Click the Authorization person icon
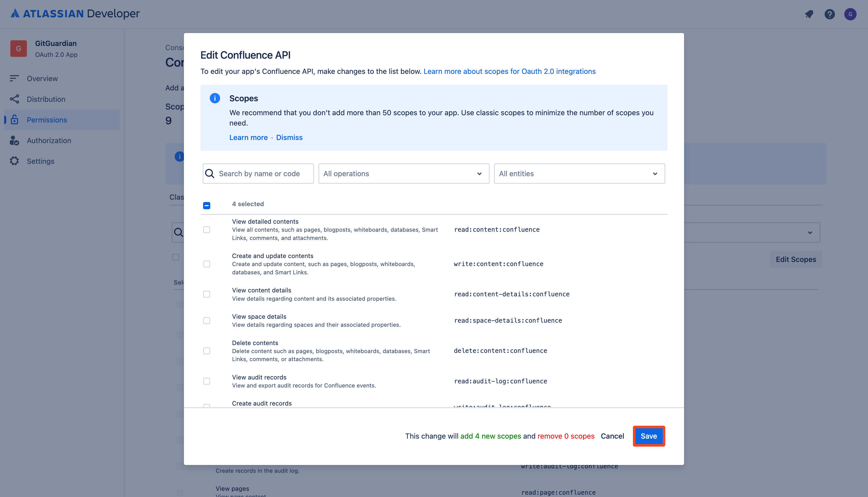This screenshot has height=497, width=868. (x=14, y=140)
